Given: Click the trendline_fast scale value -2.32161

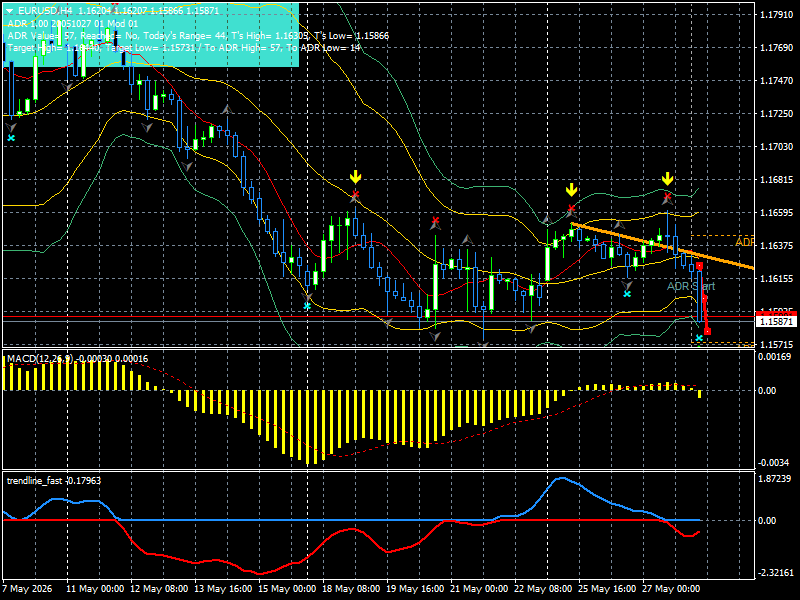Looking at the screenshot, I should click(775, 573).
